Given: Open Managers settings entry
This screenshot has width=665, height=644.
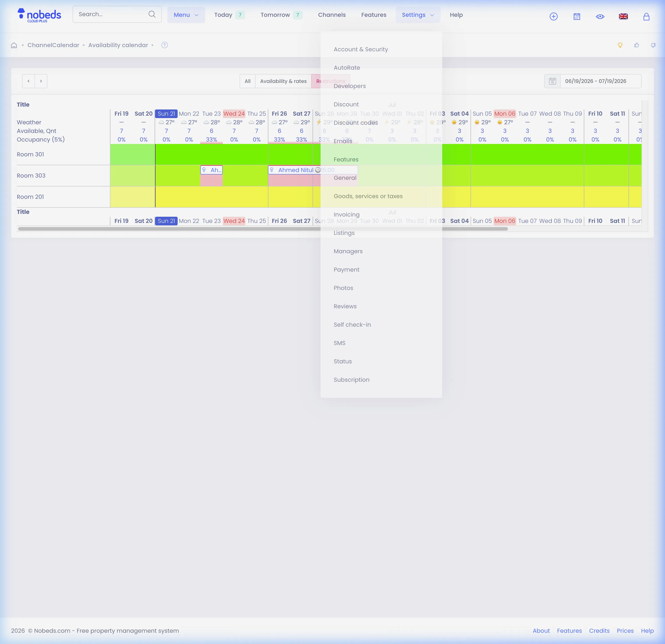Looking at the screenshot, I should coord(348,251).
